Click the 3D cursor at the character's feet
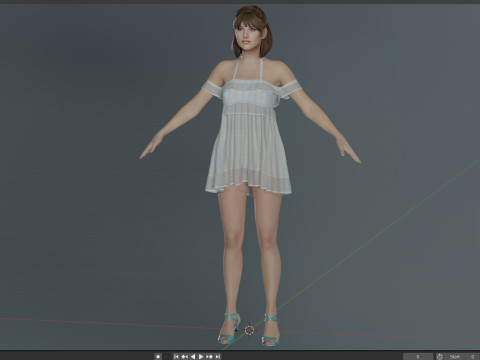This screenshot has height=360, width=480. pyautogui.click(x=249, y=330)
